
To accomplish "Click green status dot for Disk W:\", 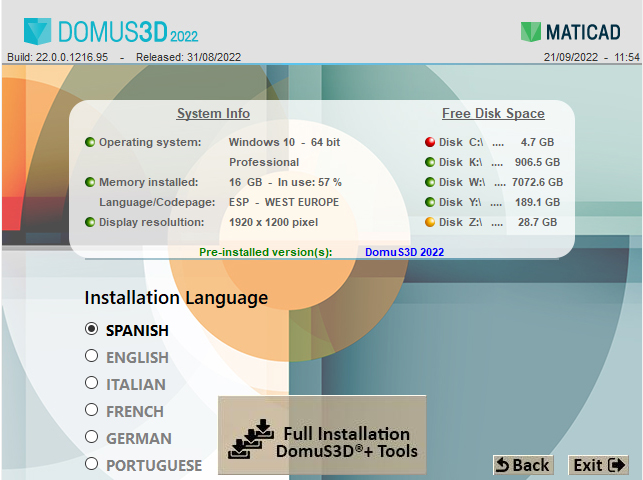I will [430, 182].
